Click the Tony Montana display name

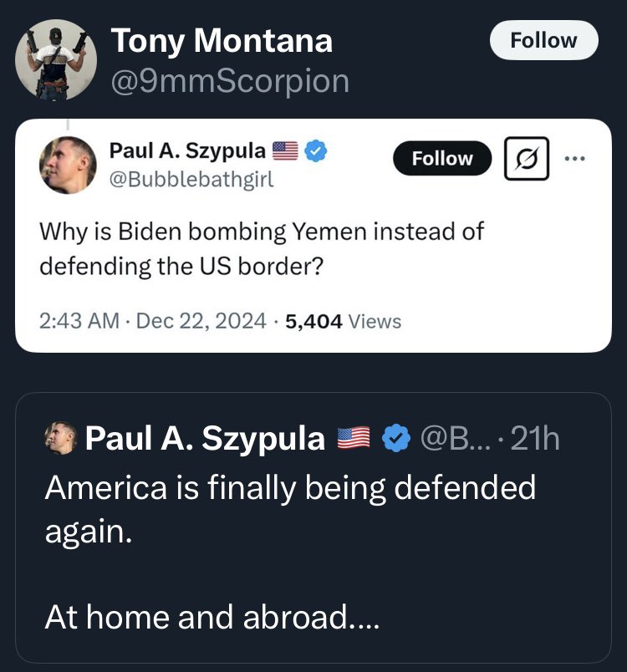(x=222, y=41)
